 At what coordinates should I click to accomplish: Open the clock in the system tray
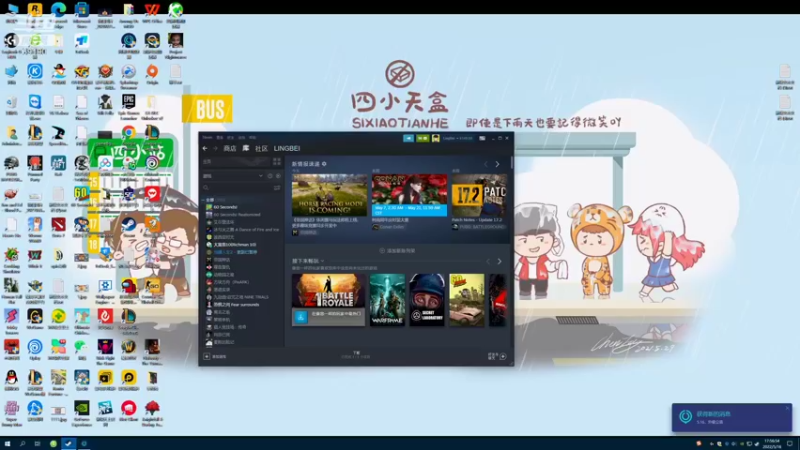coord(772,444)
